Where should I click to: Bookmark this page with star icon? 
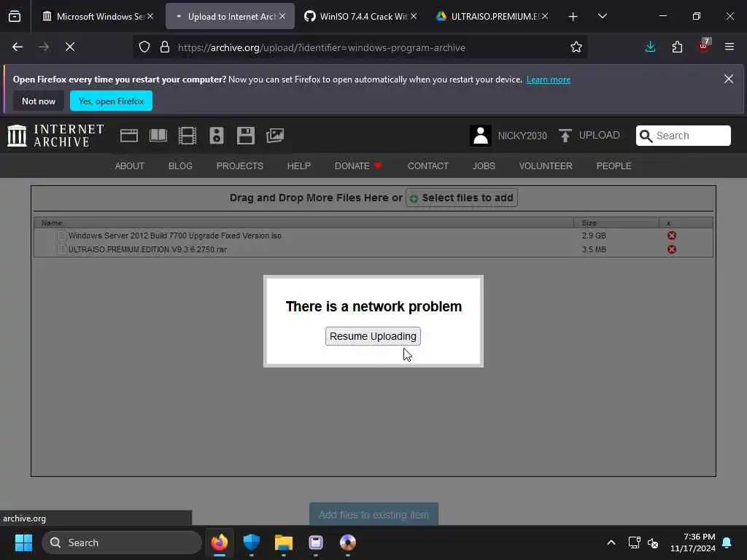click(x=576, y=47)
